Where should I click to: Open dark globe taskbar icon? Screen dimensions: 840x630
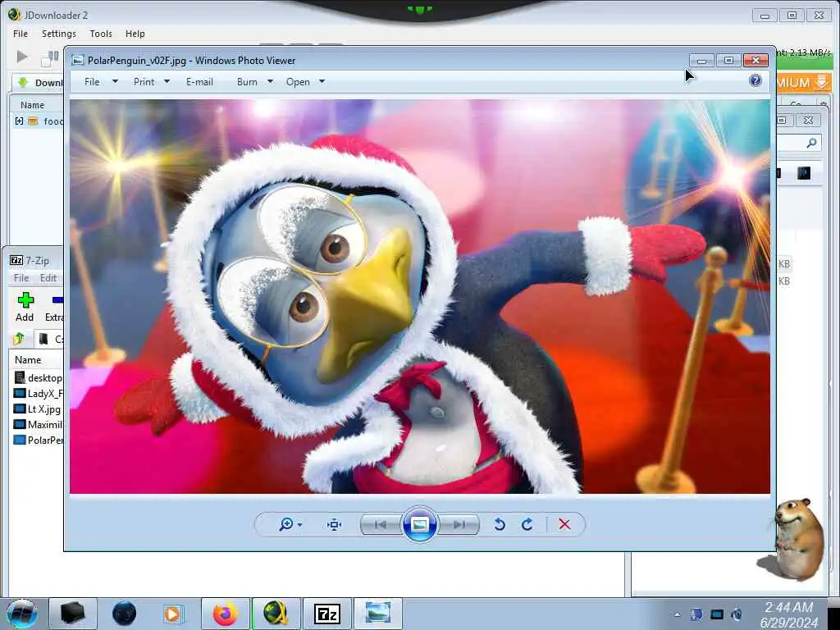pos(125,614)
